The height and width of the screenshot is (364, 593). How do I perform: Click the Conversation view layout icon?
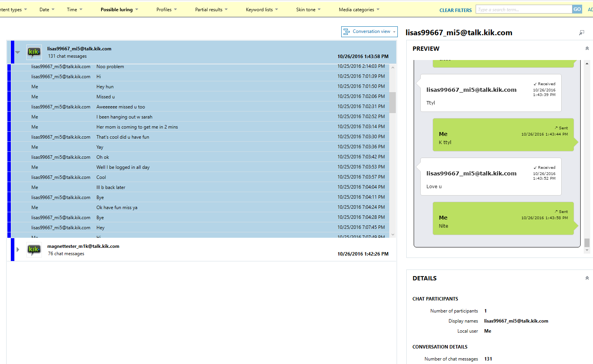click(x=347, y=32)
